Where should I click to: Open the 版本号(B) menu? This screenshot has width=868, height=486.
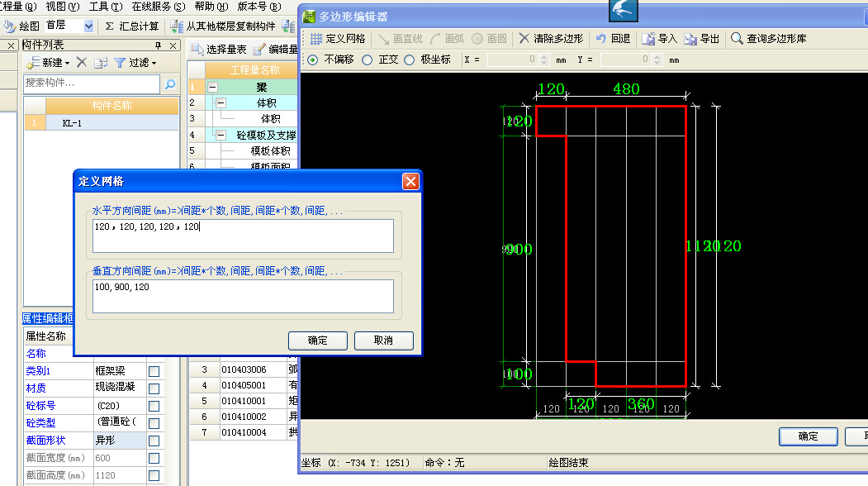click(259, 7)
